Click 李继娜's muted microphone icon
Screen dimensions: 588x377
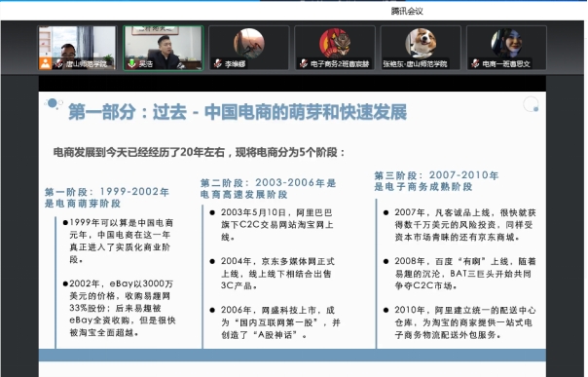point(218,63)
